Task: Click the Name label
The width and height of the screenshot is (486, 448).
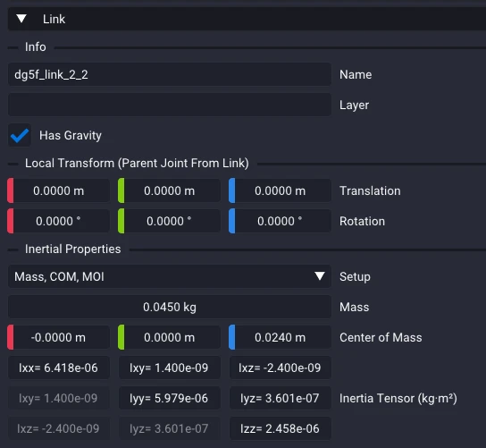Action: (356, 74)
